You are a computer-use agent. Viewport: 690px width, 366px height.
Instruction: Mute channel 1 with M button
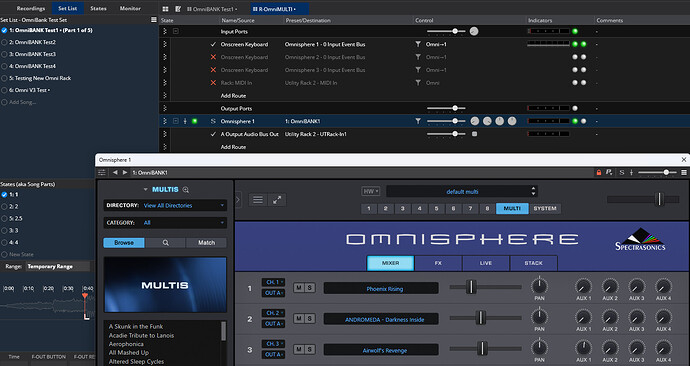(x=299, y=288)
